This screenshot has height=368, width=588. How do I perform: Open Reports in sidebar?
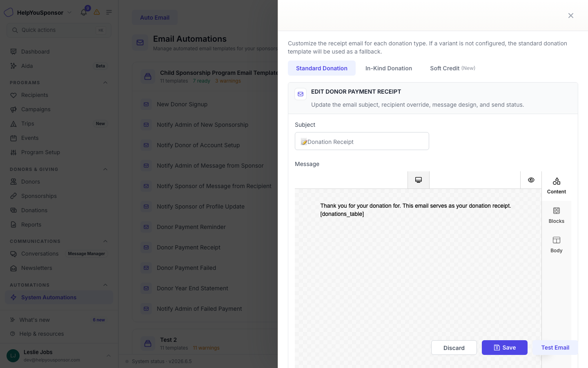click(x=59, y=224)
